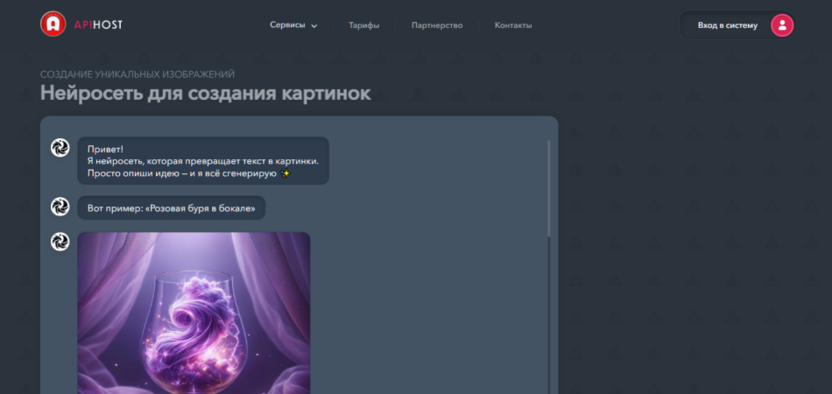Image resolution: width=832 pixels, height=394 pixels.
Task: Select the heading Нейросеть для создания картинок
Action: click(x=205, y=93)
